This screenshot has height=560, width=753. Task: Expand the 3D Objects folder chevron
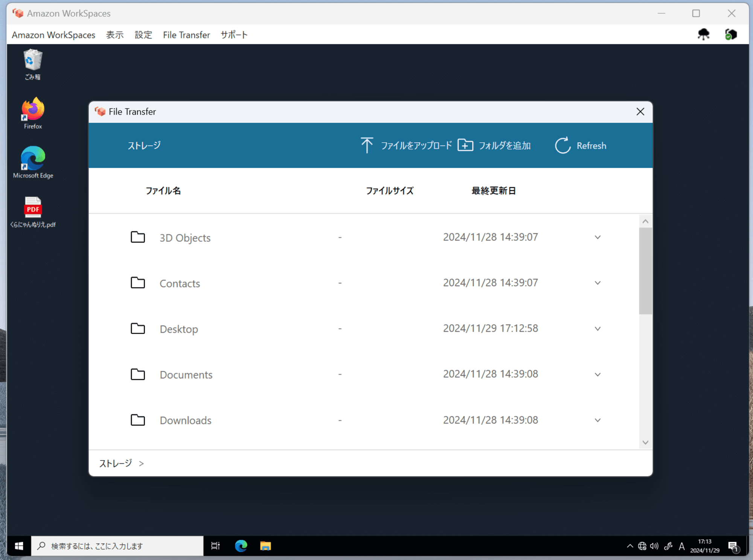click(598, 237)
